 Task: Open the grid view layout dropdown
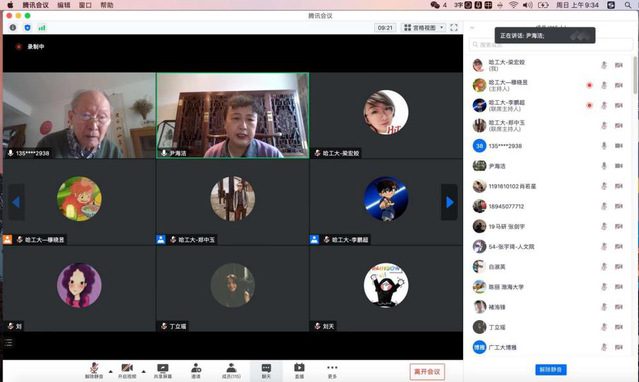pos(423,27)
